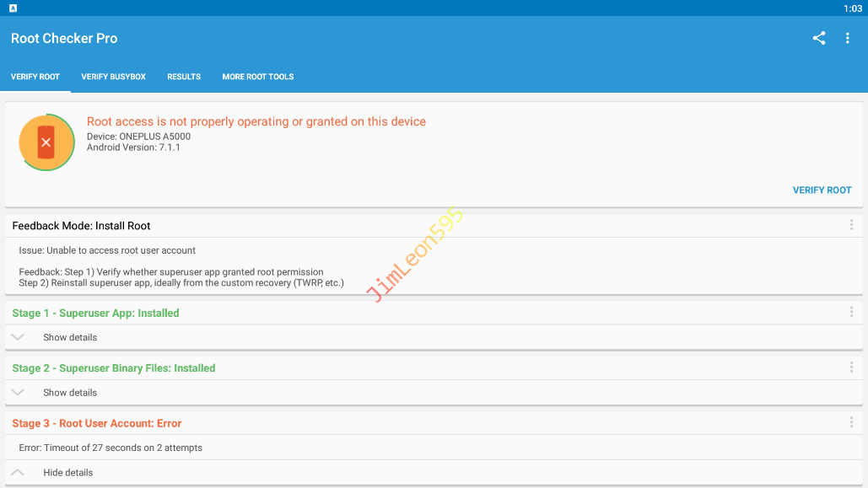
Task: Click the root failure status phone icon
Action: [46, 142]
